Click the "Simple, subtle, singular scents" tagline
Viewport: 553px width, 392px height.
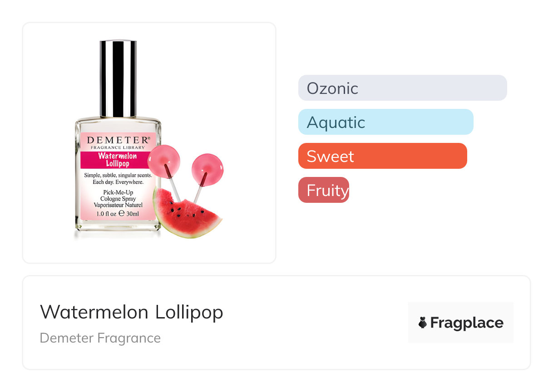(x=118, y=175)
